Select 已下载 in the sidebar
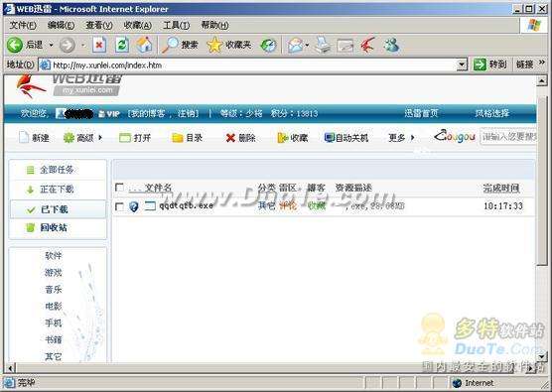The image size is (552, 392). (58, 209)
